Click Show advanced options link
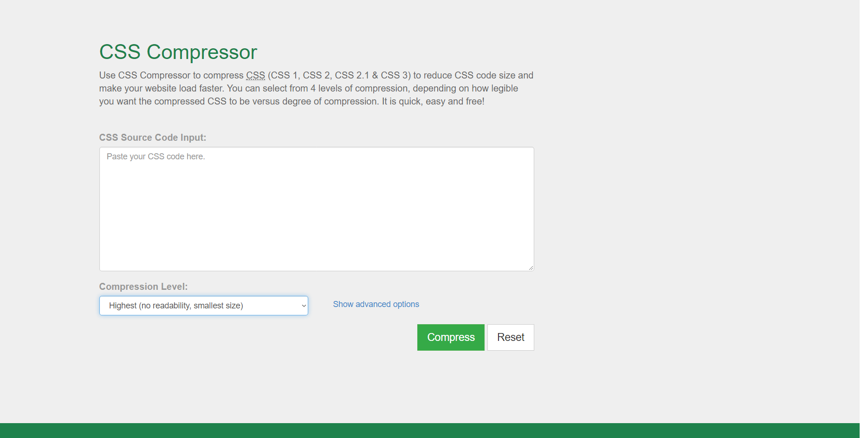 click(x=376, y=304)
